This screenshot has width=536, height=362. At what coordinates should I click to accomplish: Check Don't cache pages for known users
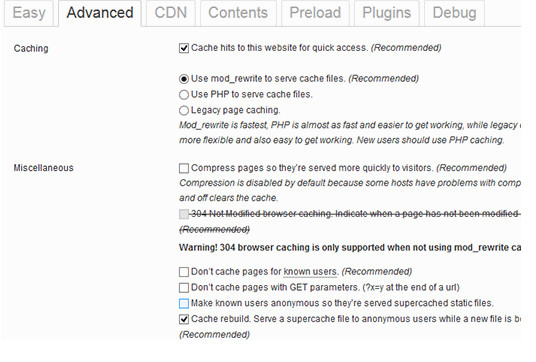tap(184, 272)
